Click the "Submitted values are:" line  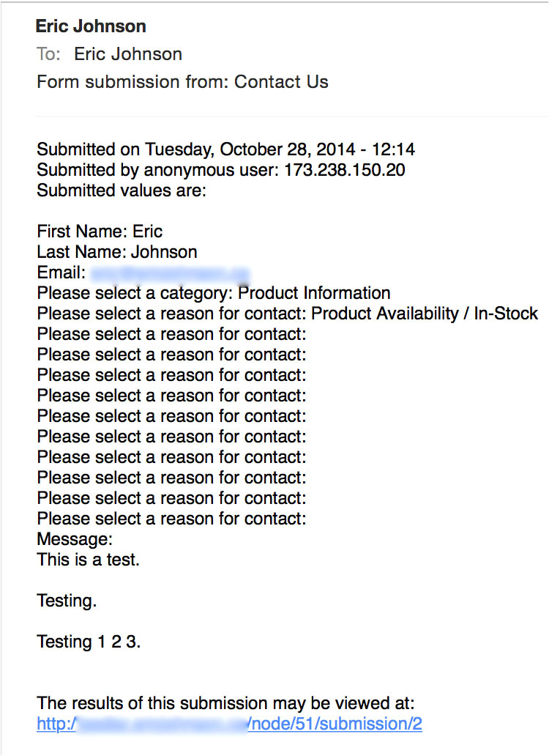coord(122,191)
